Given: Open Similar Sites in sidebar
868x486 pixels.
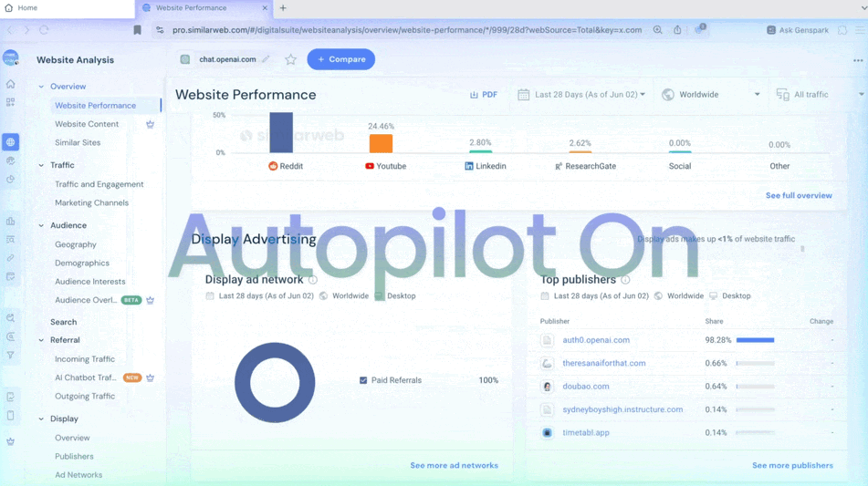Looking at the screenshot, I should pyautogui.click(x=78, y=142).
